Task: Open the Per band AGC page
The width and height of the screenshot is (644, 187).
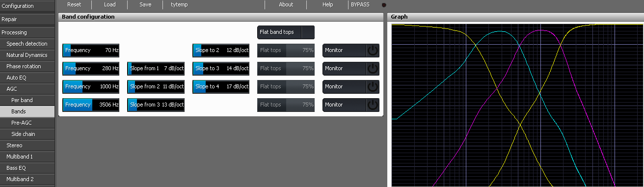Action: pyautogui.click(x=27, y=100)
